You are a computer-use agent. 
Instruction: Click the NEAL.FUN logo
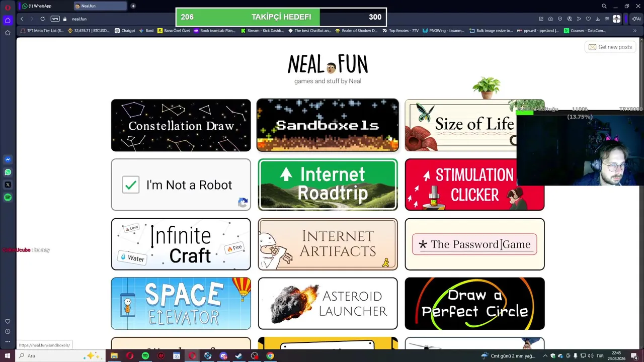pyautogui.click(x=328, y=65)
